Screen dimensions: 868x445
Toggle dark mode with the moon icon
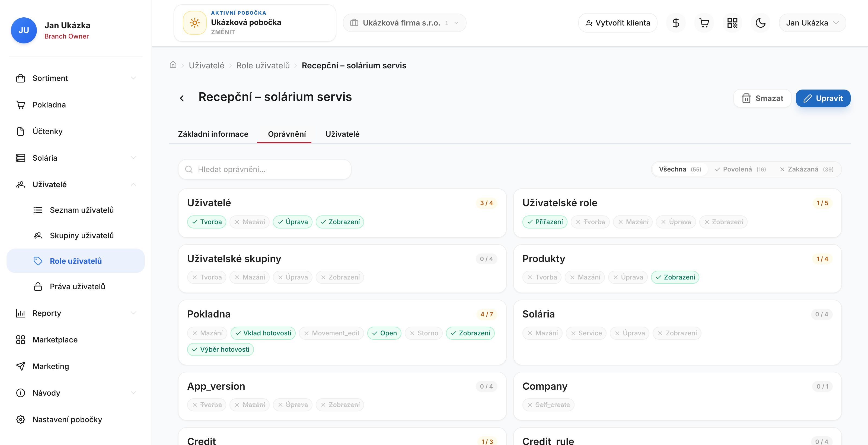[x=761, y=23]
